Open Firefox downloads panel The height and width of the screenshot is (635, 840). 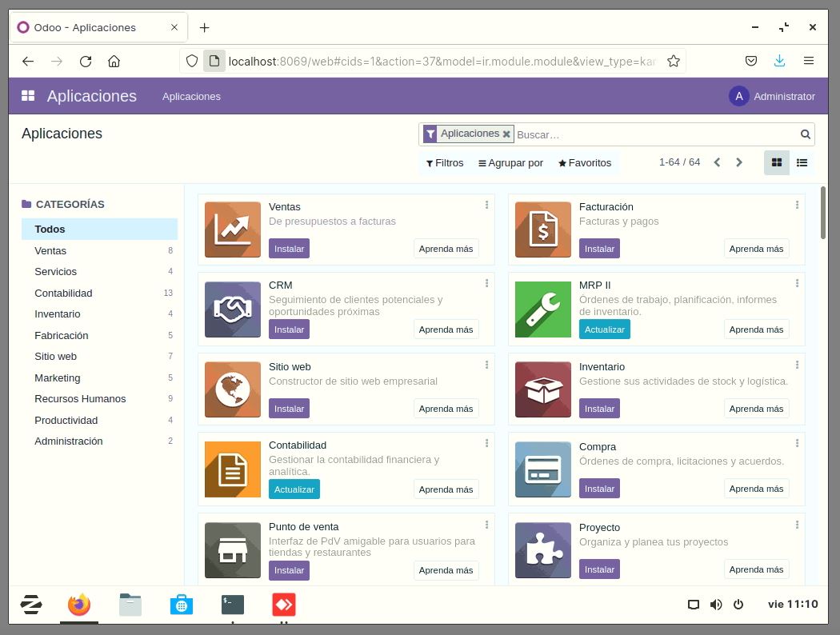tap(779, 61)
